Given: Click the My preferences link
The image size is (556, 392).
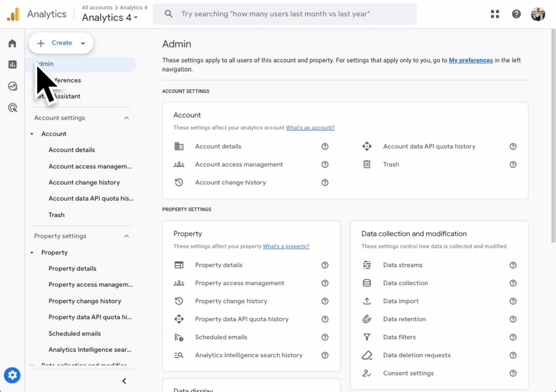Looking at the screenshot, I should coord(470,60).
